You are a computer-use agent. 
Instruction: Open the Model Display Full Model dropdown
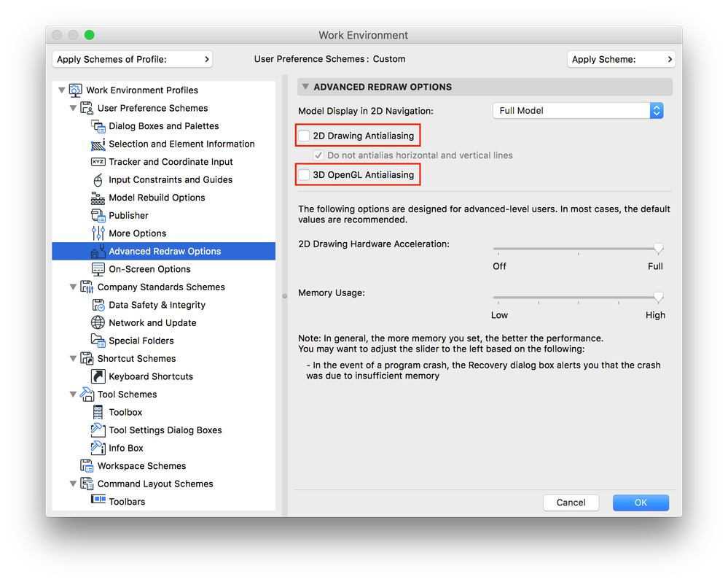pyautogui.click(x=578, y=111)
